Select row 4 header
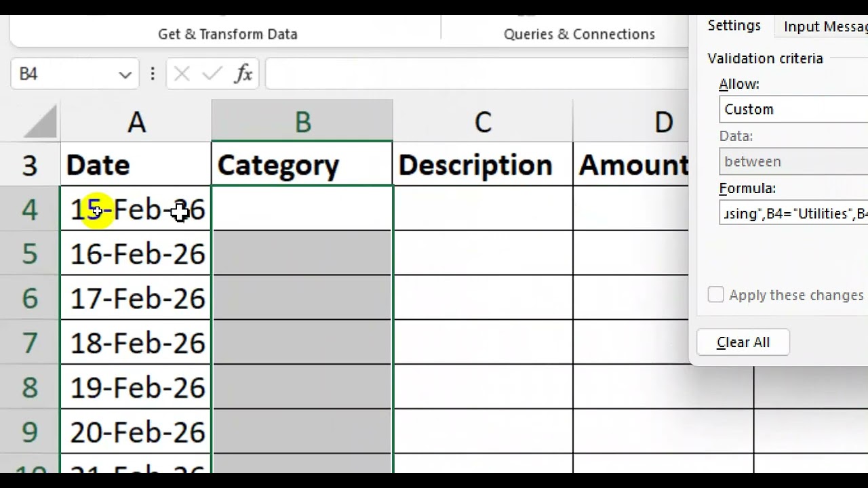The image size is (868, 488). 30,209
